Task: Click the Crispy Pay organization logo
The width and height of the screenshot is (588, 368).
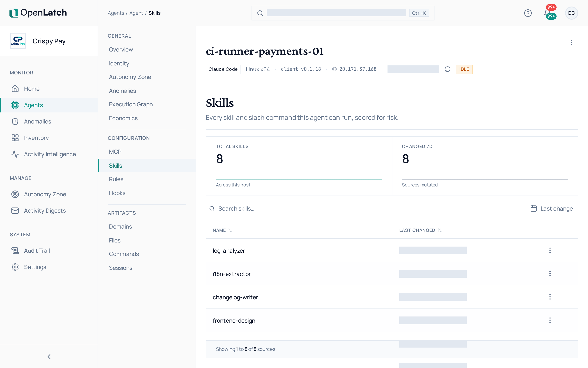Action: 18,41
